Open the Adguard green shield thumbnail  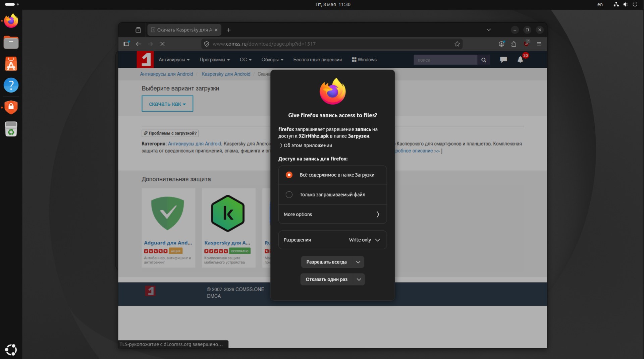tap(168, 214)
